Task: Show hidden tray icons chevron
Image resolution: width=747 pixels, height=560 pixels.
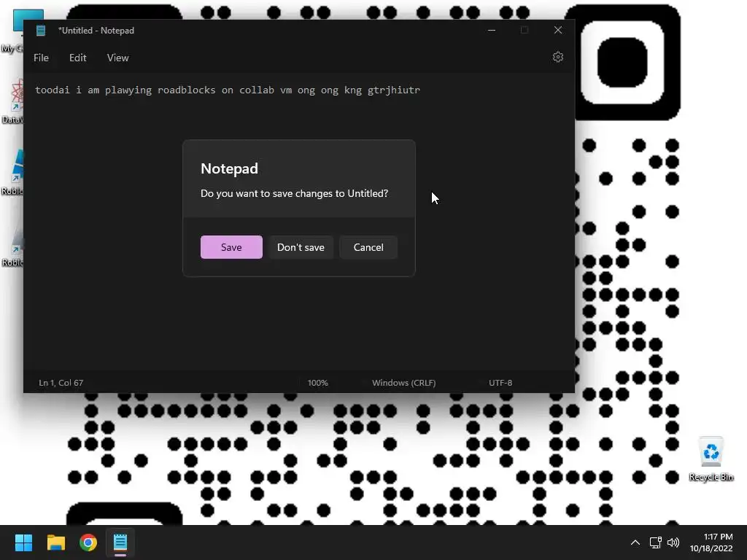Action: pyautogui.click(x=635, y=542)
